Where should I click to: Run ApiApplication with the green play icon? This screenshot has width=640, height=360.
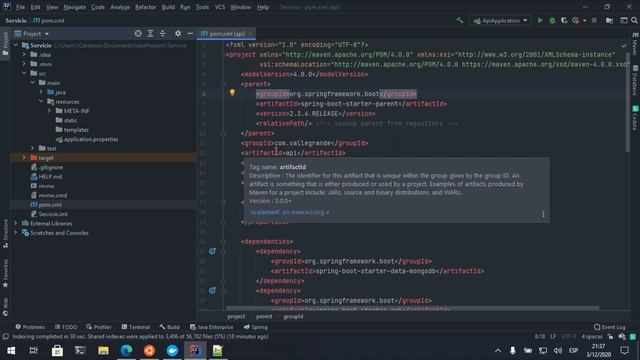[540, 20]
